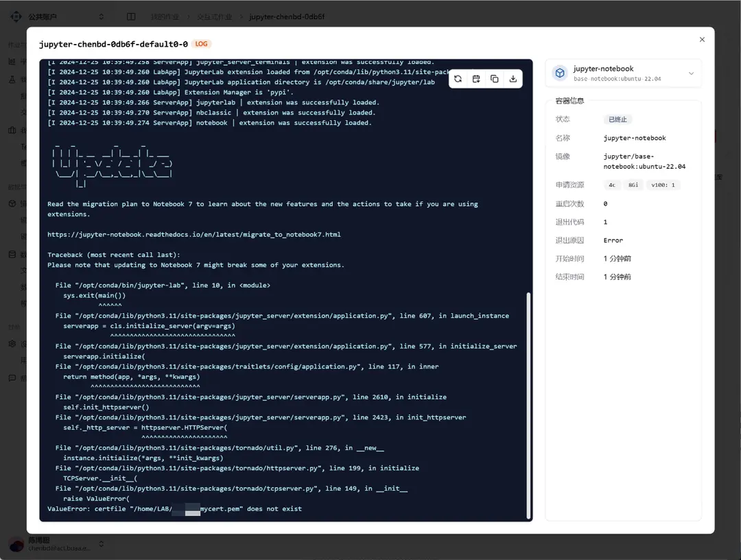The width and height of the screenshot is (741, 560).
Task: Open the user menu chevron at bottom-left
Action: 101,544
